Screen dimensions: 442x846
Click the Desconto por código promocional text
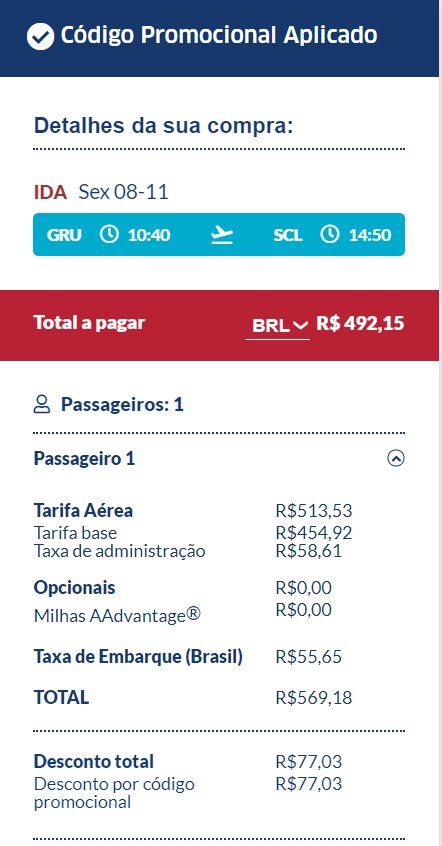(x=114, y=793)
